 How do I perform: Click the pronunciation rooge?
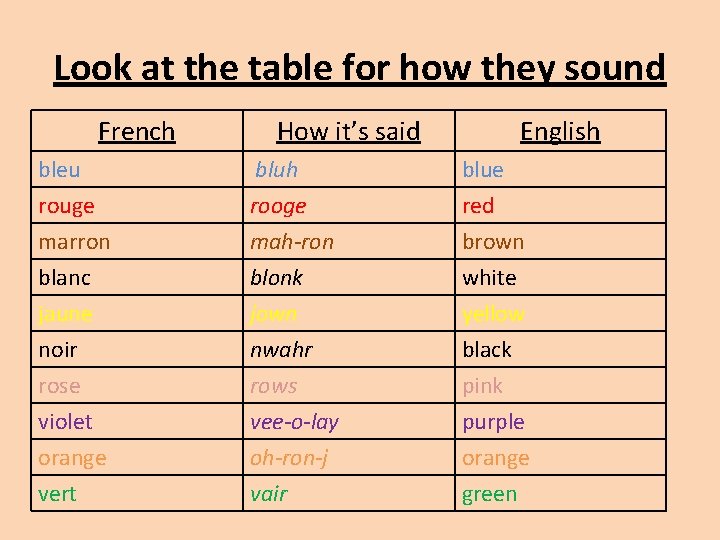278,207
